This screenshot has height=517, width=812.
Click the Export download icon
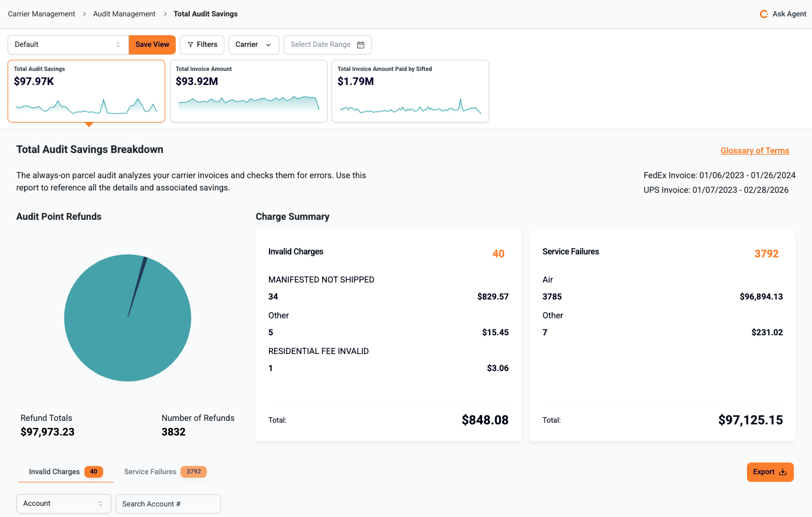(x=783, y=472)
